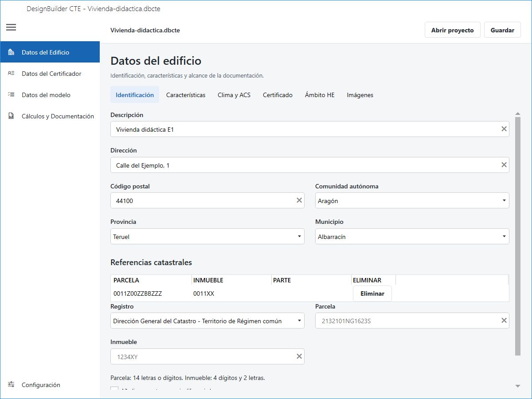Click the PARCELA column header

click(151, 280)
